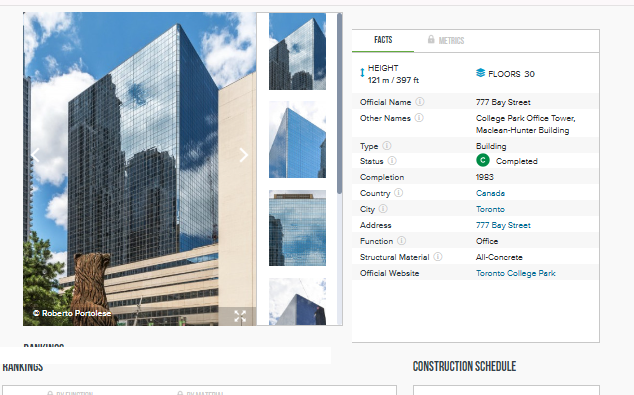
Task: Open the 777 Bay Street address link
Action: (x=503, y=225)
